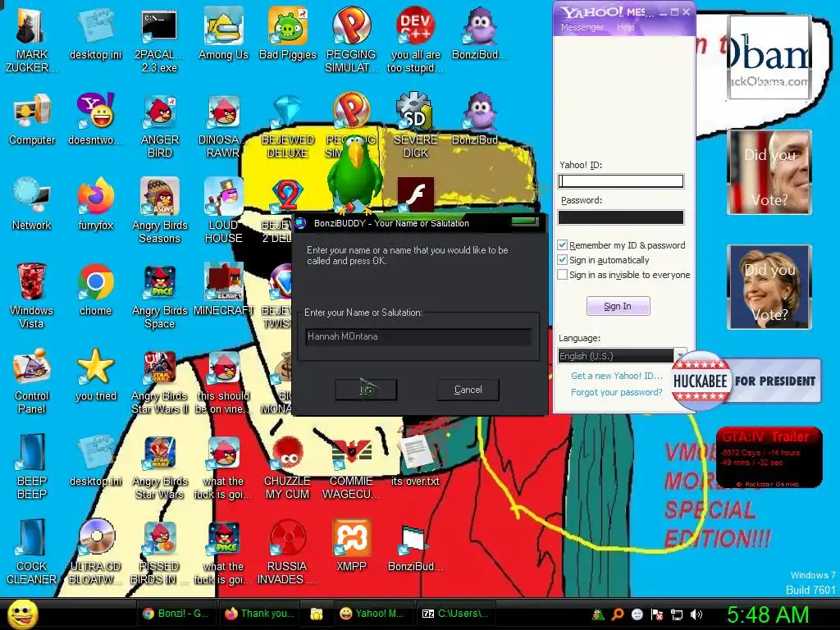Select the BEJEWED DELUXE gem icon
The image size is (840, 630).
[288, 126]
